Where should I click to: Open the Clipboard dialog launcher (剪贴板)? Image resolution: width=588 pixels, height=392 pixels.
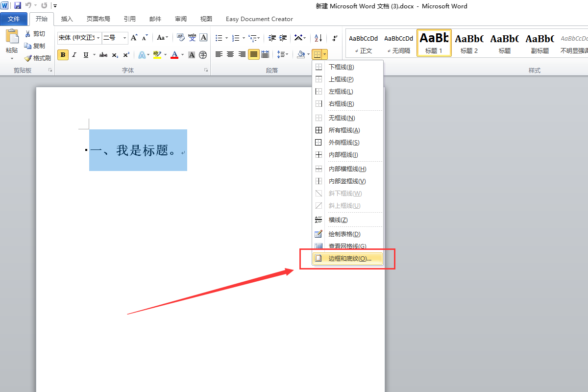[x=50, y=71]
